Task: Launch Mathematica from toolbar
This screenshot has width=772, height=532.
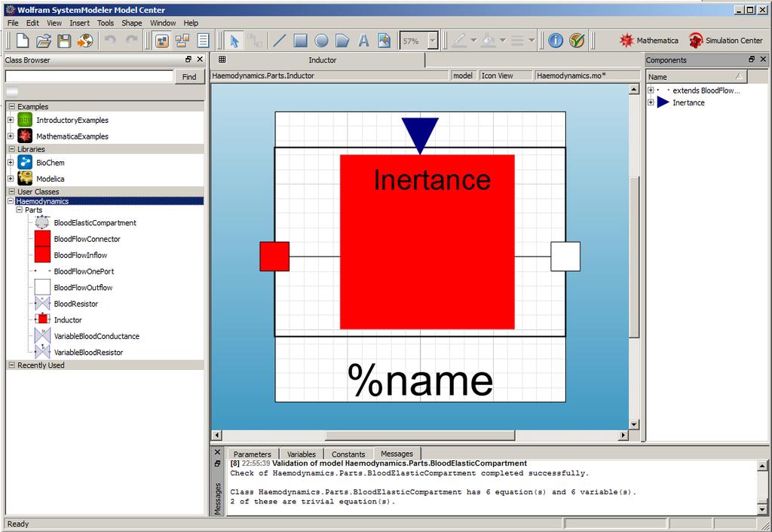Action: (648, 41)
